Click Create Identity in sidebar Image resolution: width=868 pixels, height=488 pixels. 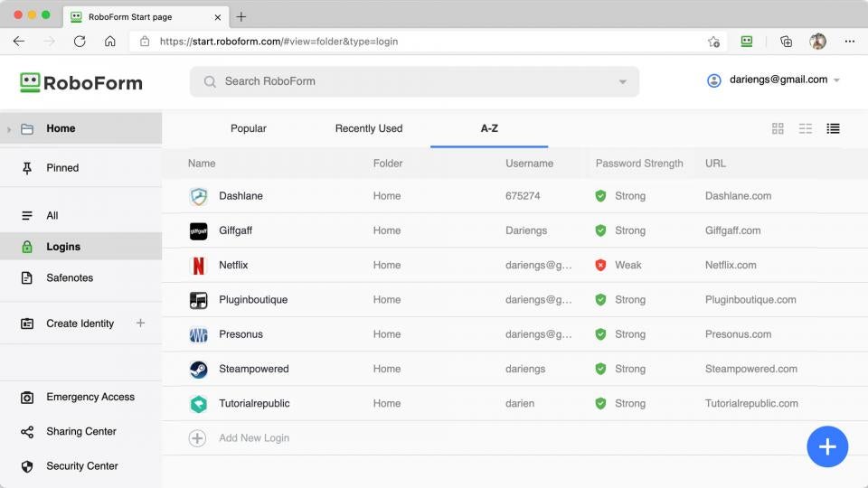coord(80,324)
